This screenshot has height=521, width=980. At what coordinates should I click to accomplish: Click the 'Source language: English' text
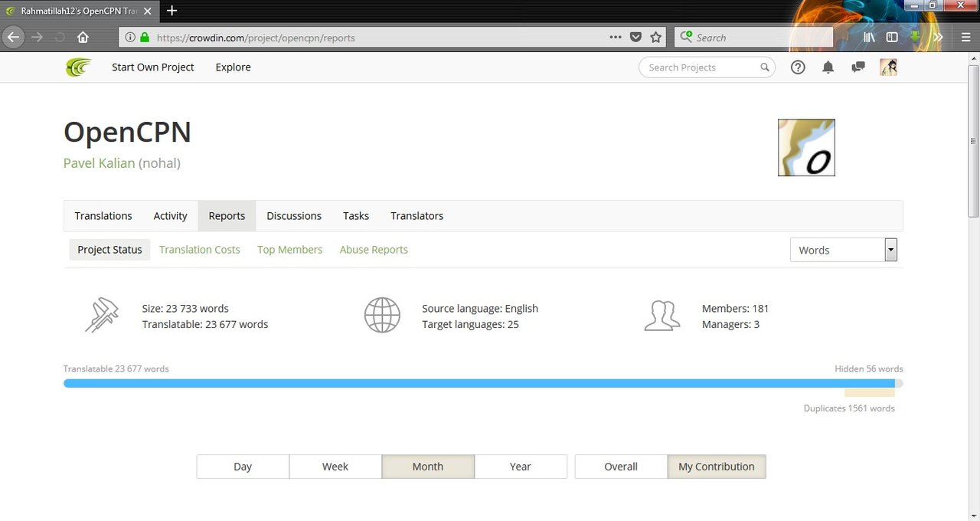tap(480, 309)
